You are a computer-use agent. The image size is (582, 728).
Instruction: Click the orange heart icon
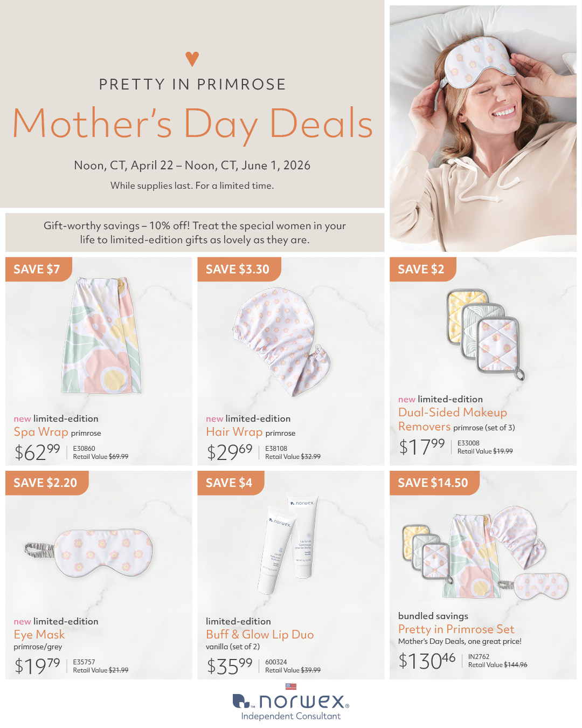pos(192,59)
